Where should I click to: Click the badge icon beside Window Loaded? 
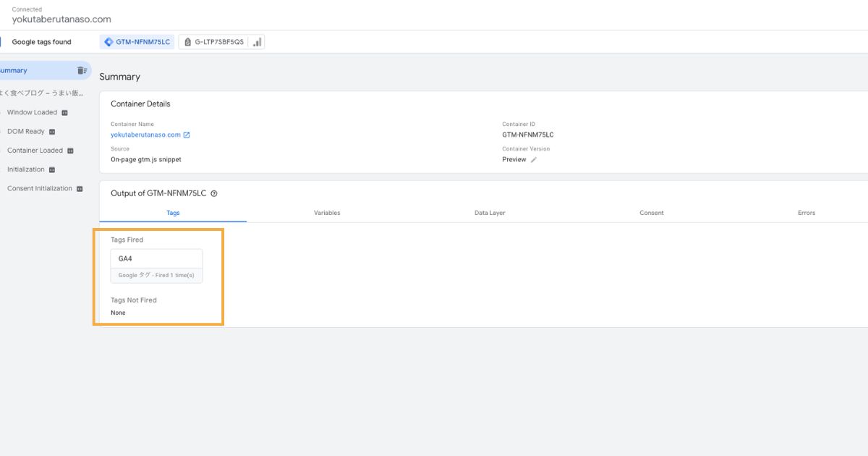64,113
